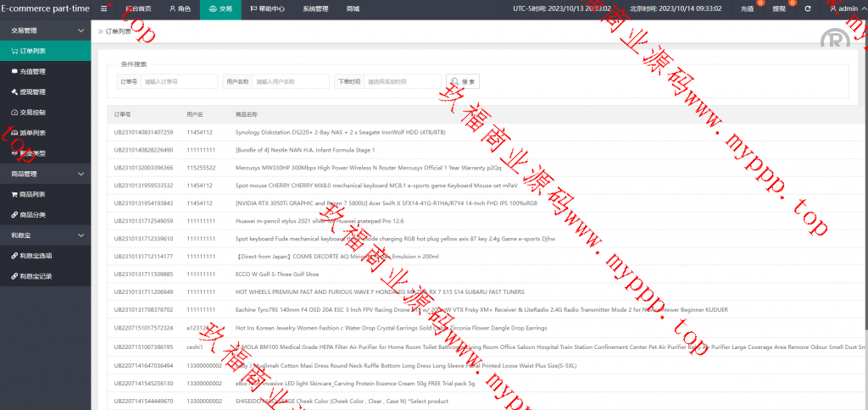Open 利息宝选项 in the sidebar

click(x=36, y=255)
